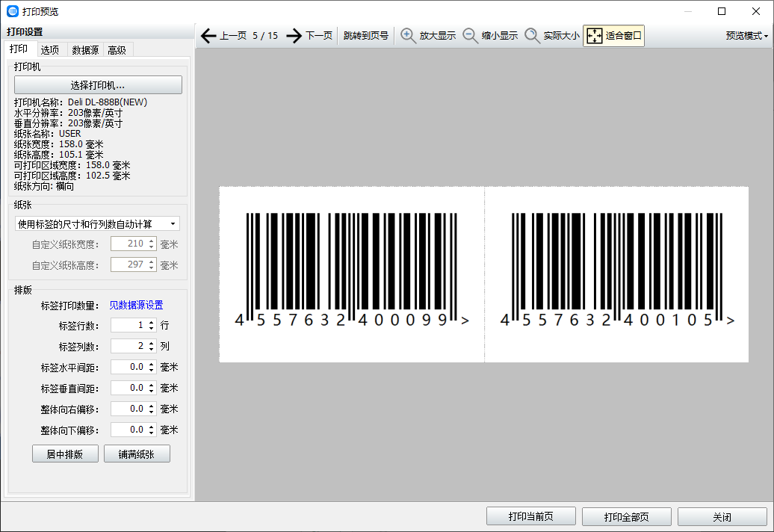
Task: Click the 整体向下偏移 input field
Action: pyautogui.click(x=129, y=430)
